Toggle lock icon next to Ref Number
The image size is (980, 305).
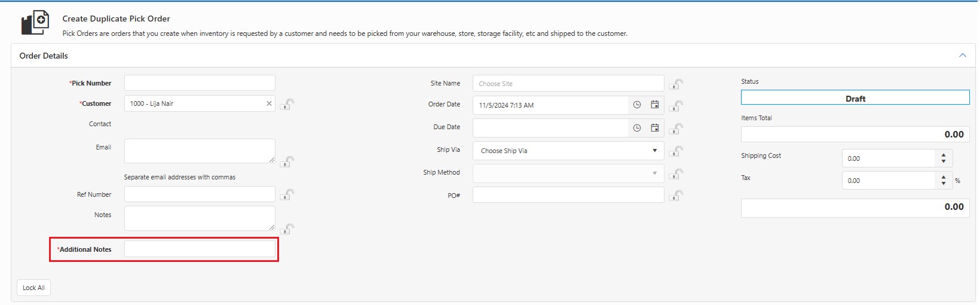click(x=287, y=195)
